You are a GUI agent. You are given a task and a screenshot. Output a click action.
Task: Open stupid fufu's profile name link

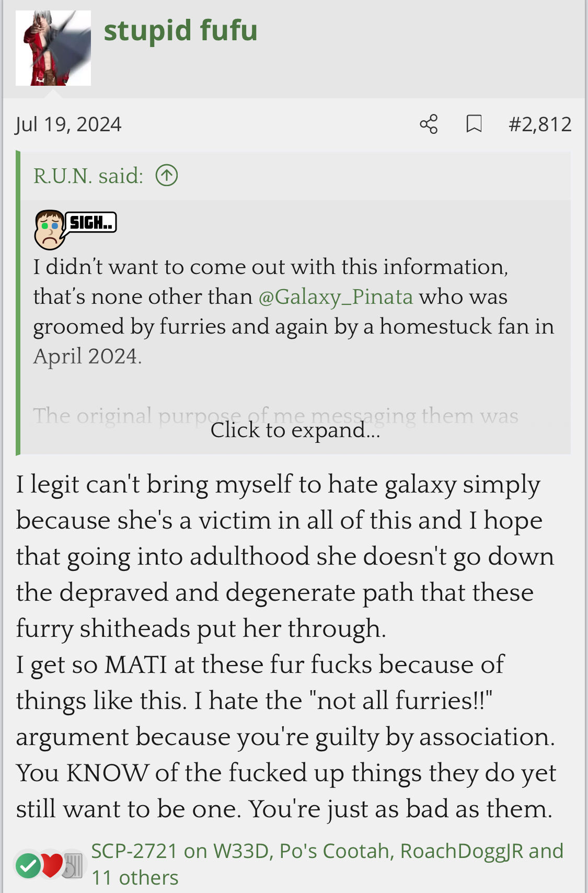pos(181,30)
